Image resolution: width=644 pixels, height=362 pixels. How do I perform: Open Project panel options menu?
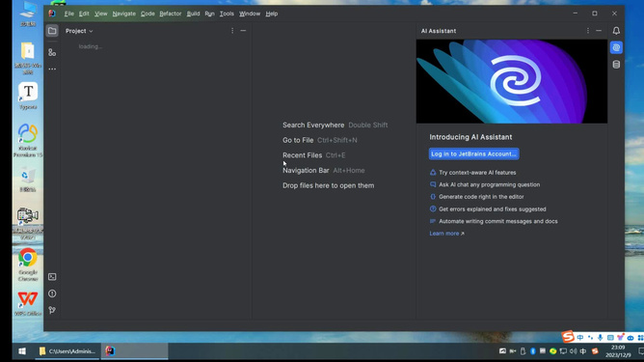point(232,31)
